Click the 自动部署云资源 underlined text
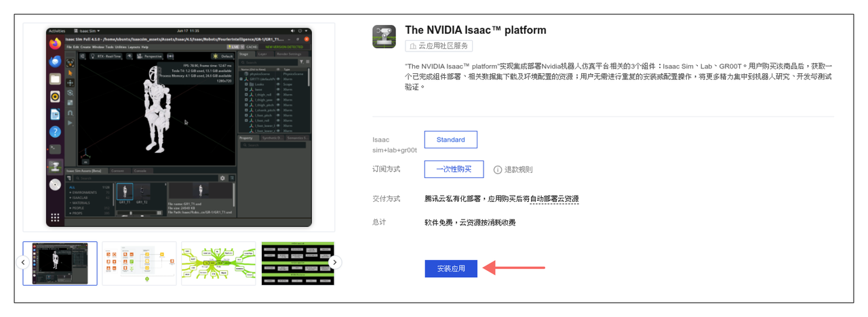This screenshot has height=317, width=868. point(555,198)
